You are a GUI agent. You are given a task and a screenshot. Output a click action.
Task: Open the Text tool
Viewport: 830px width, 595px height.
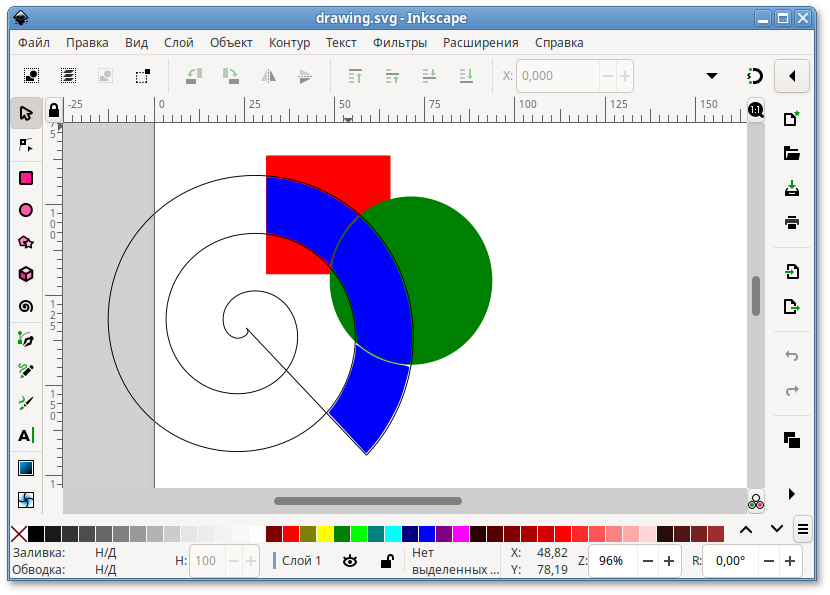pos(25,435)
